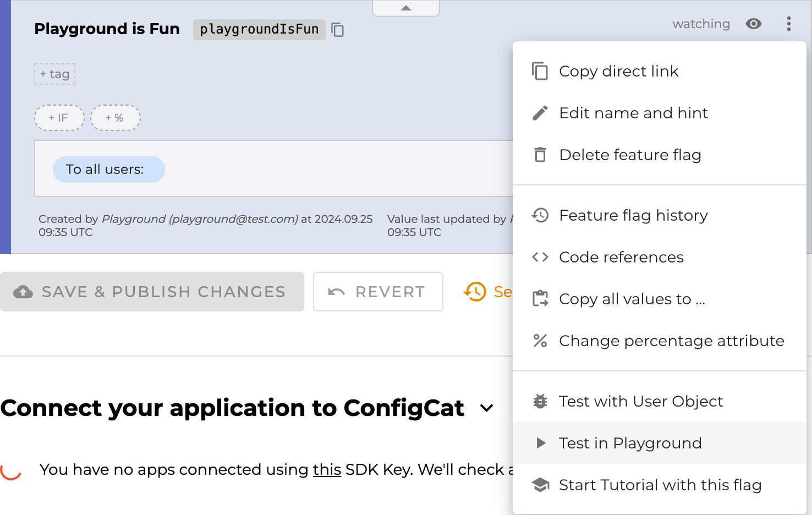Click the percent icon for percentage attribute
Image resolution: width=812 pixels, height=515 pixels.
(540, 341)
